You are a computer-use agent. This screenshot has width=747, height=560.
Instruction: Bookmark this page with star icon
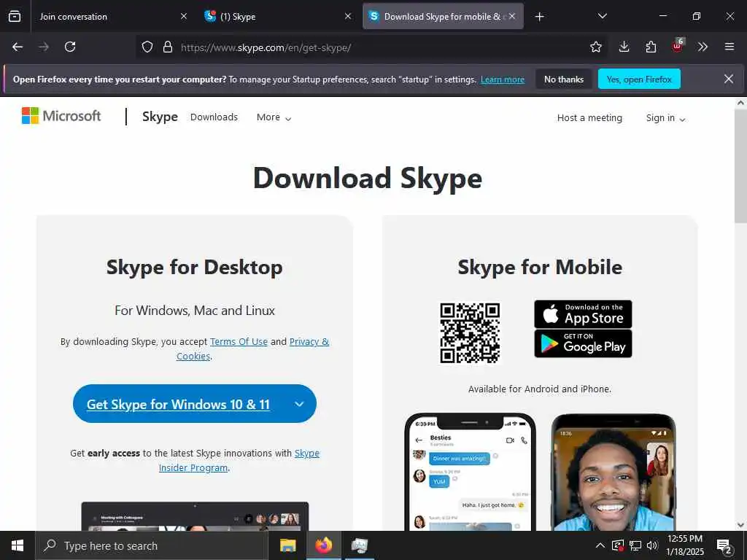coord(595,47)
